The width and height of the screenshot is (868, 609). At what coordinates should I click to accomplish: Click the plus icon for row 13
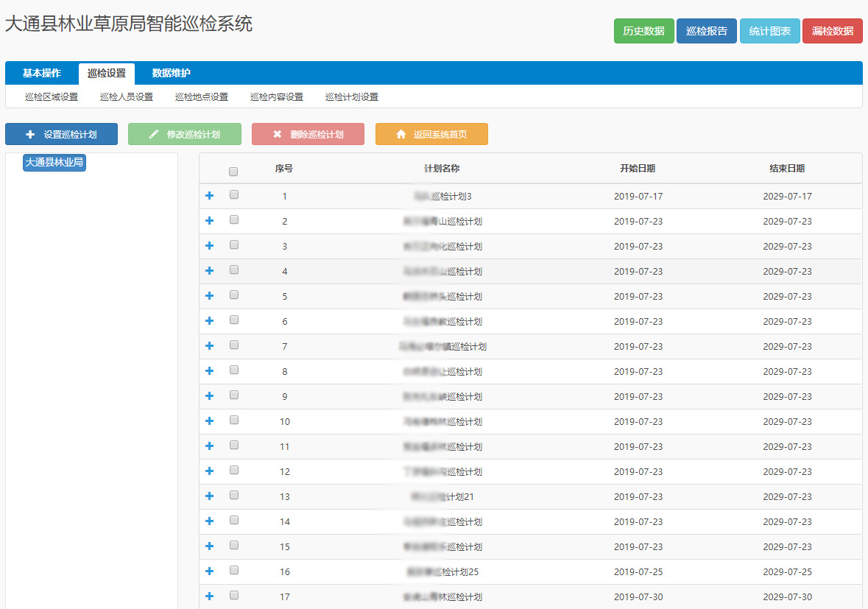pyautogui.click(x=209, y=496)
